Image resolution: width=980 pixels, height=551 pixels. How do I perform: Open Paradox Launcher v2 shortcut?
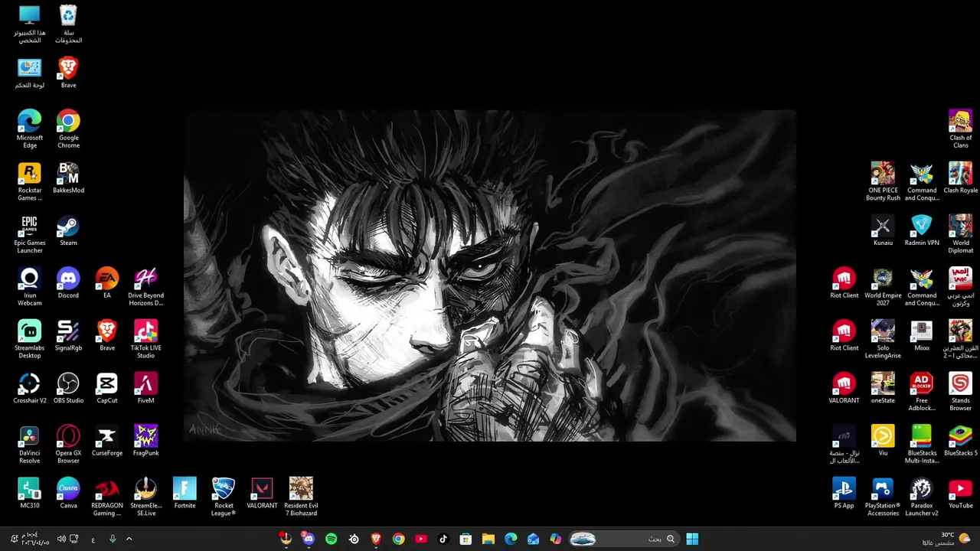pyautogui.click(x=922, y=497)
